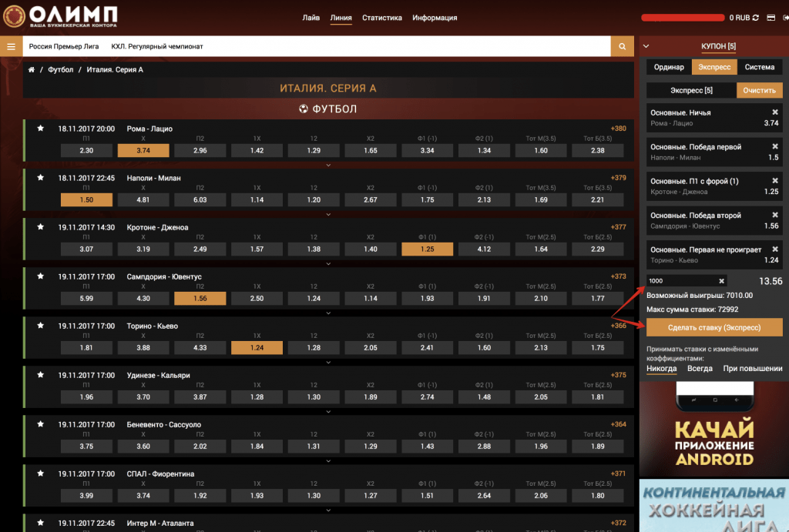Toggle П1 odds 2.30 for Рома - Лацио
The width and height of the screenshot is (789, 532).
(x=86, y=150)
